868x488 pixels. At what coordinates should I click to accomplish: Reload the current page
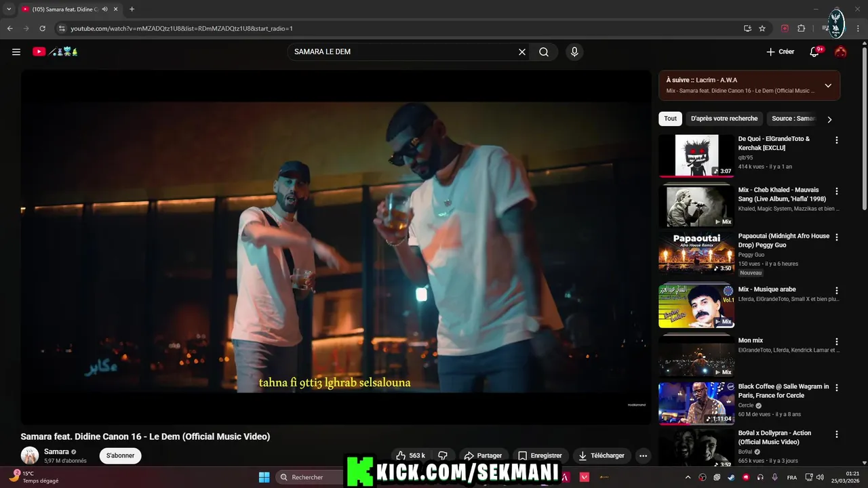pos(42,28)
